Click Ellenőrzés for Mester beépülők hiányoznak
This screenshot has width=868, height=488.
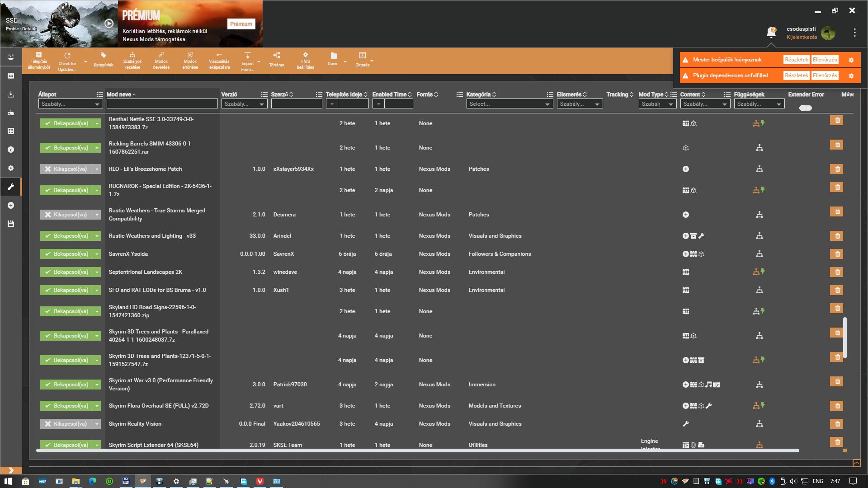pyautogui.click(x=825, y=60)
